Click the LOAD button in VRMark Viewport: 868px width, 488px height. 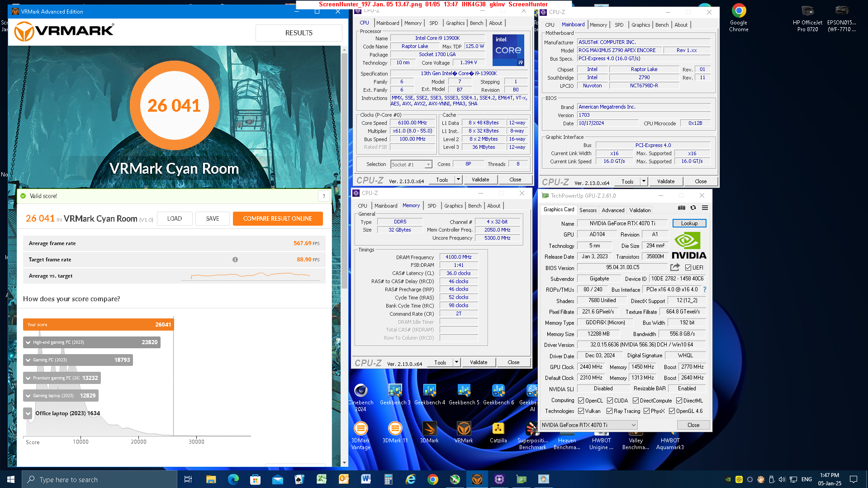pos(175,218)
